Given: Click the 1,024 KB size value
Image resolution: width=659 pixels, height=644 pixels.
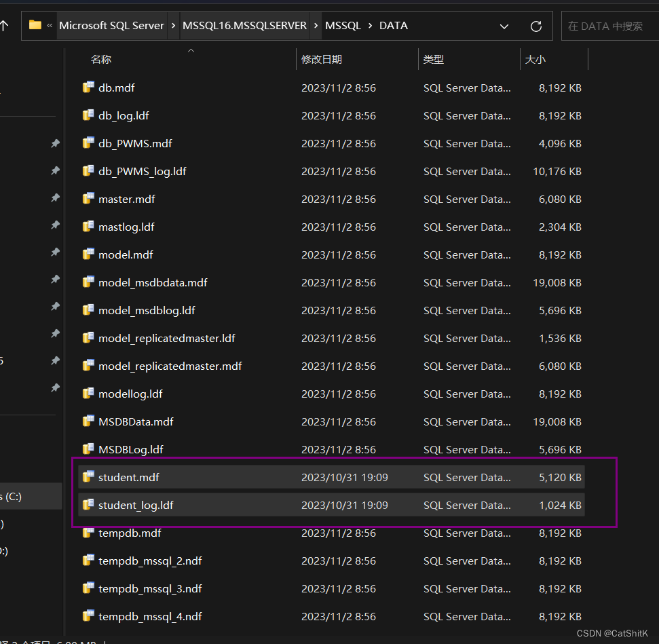Looking at the screenshot, I should [560, 506].
